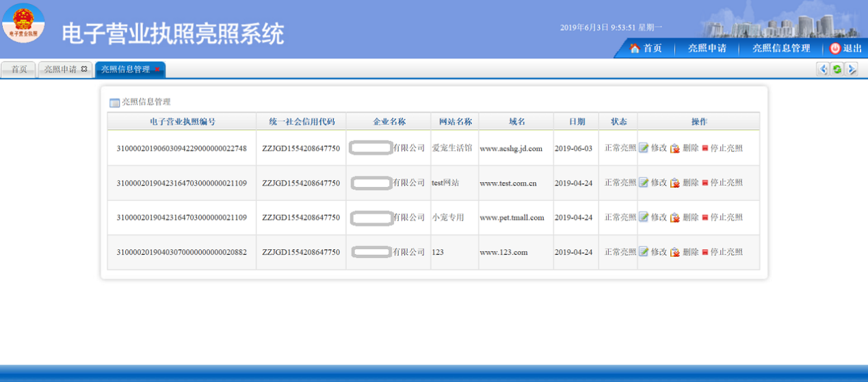This screenshot has height=382, width=868.
Task: Click the 修改 edit icon for 爱宠生活馆
Action: [644, 148]
